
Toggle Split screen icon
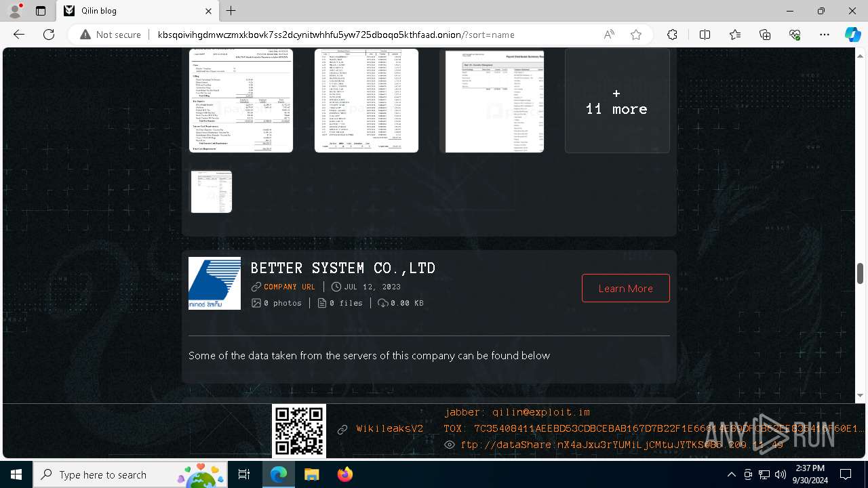[705, 35]
